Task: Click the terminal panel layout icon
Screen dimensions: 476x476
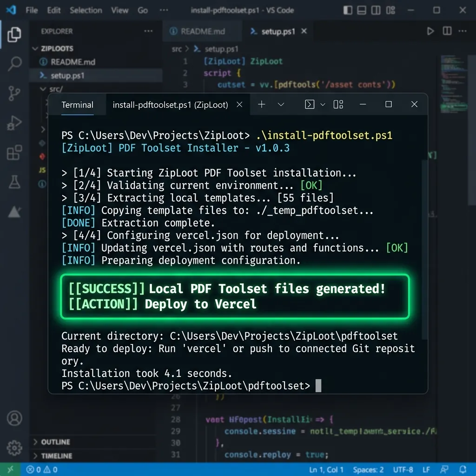Action: pos(338,105)
